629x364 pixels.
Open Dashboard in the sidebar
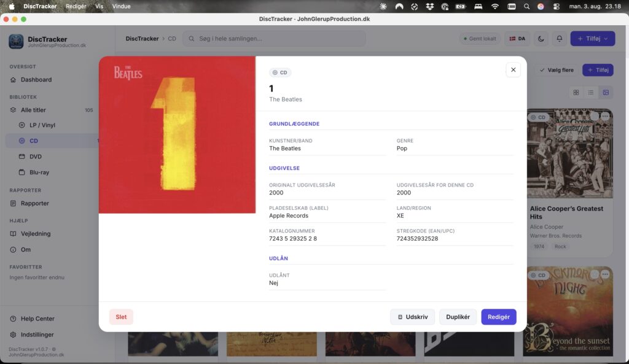coord(36,79)
